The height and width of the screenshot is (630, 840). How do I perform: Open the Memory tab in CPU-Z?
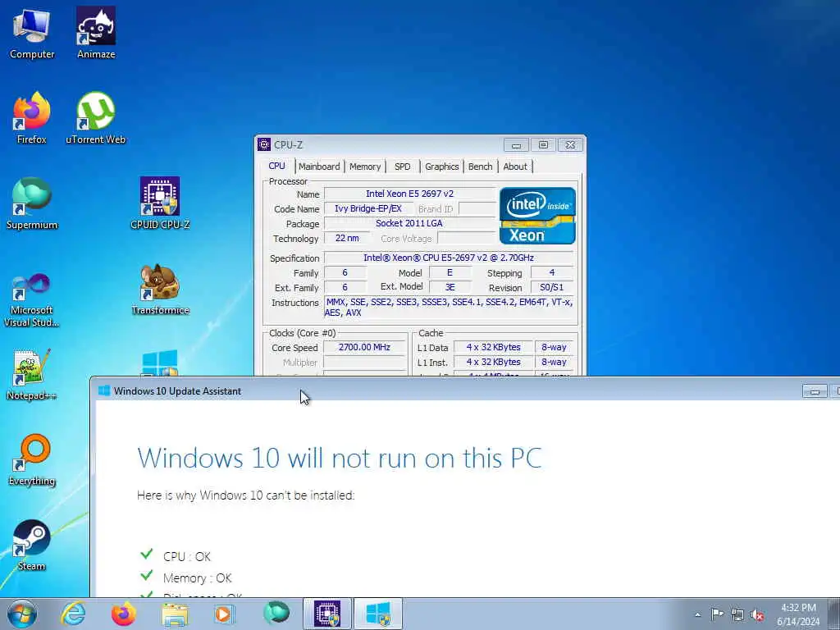[365, 167]
